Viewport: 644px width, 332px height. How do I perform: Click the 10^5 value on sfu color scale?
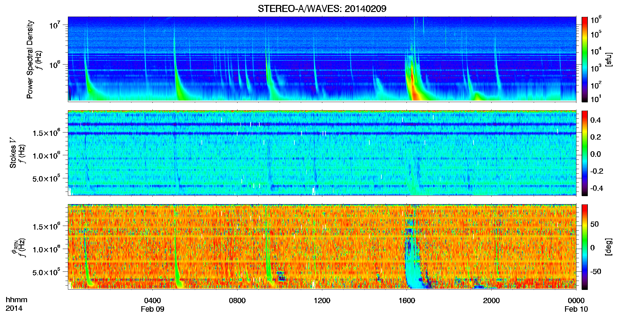596,34
